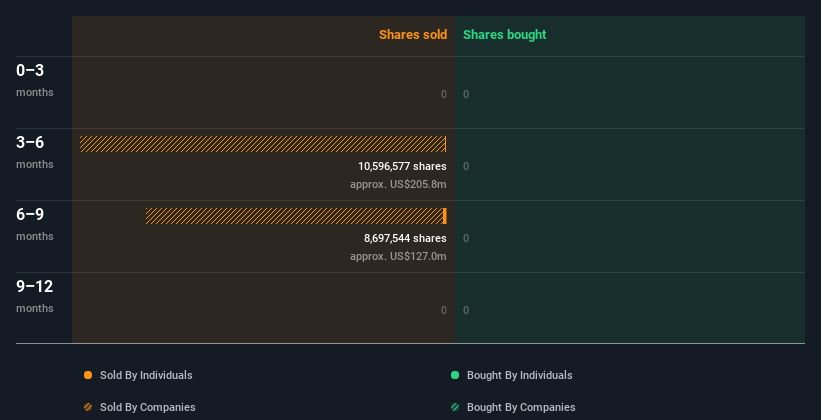Click the Sold By Companies hatched icon
Viewport: 821px width, 420px height.
tap(88, 407)
